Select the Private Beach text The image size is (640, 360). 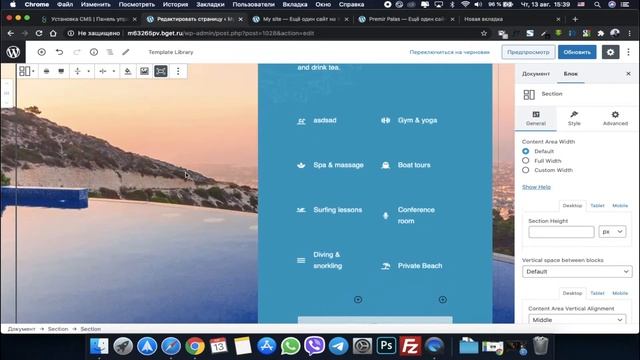point(420,266)
